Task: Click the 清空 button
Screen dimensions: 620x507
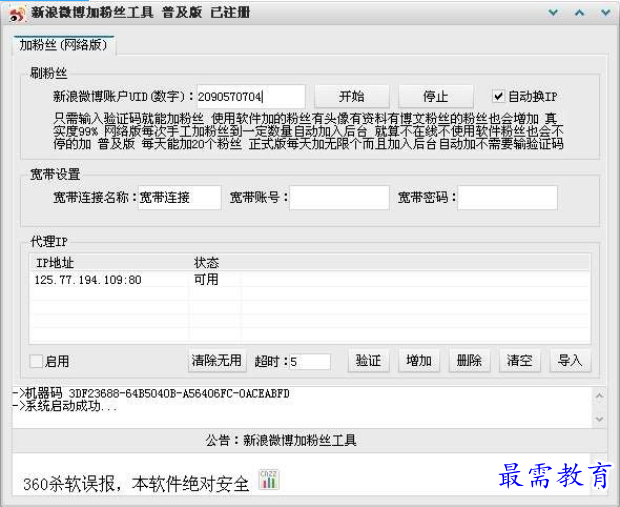Action: tap(520, 360)
